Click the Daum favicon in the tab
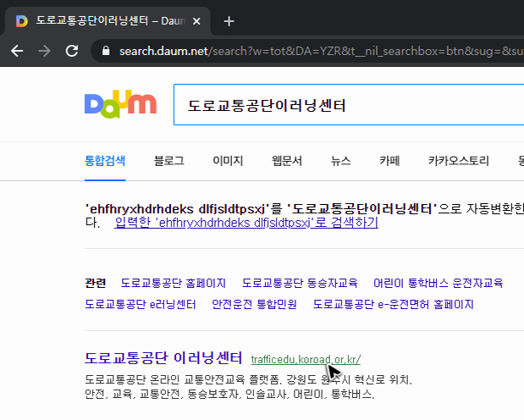This screenshot has width=524, height=420. (22, 21)
